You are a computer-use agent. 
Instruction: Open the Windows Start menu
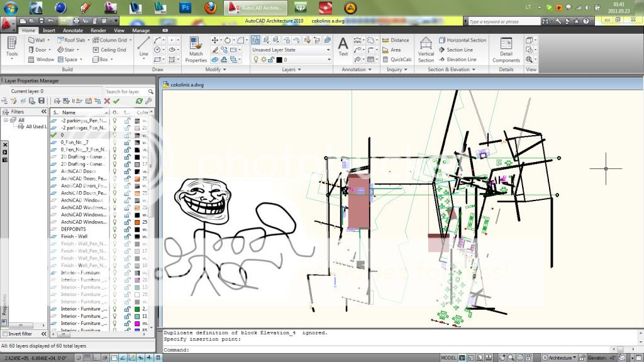(11, 8)
